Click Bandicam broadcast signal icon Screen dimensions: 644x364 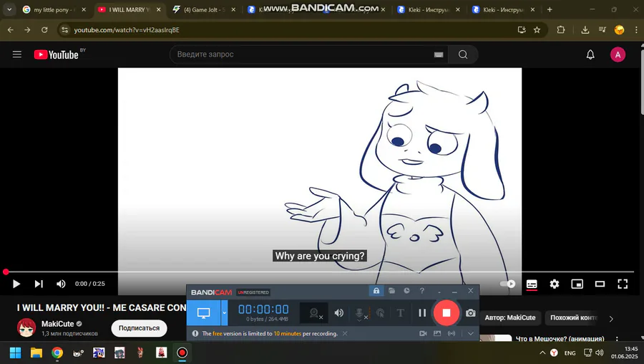[x=452, y=333]
